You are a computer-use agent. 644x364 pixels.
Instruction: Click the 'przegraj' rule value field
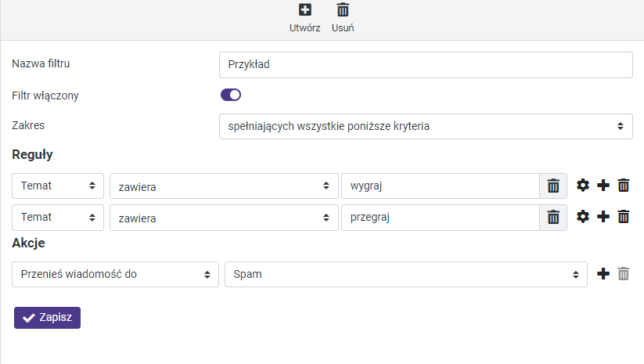point(440,218)
